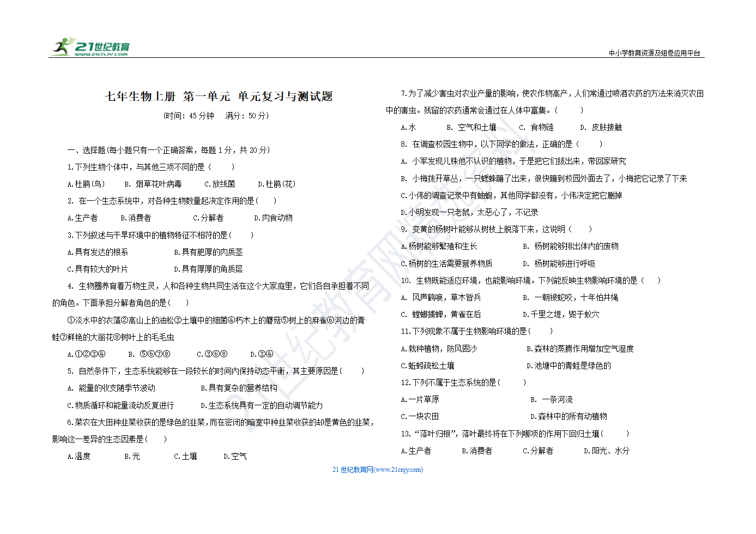Viewport: 756px width, 534px height.
Task: Click question 8 about 调查校园生物
Action: click(501, 144)
